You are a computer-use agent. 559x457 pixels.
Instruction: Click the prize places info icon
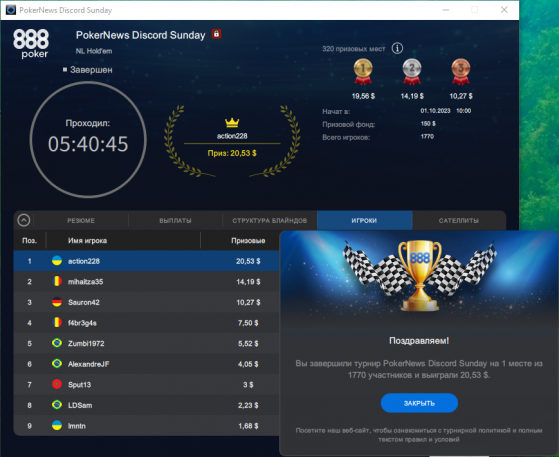pyautogui.click(x=397, y=48)
